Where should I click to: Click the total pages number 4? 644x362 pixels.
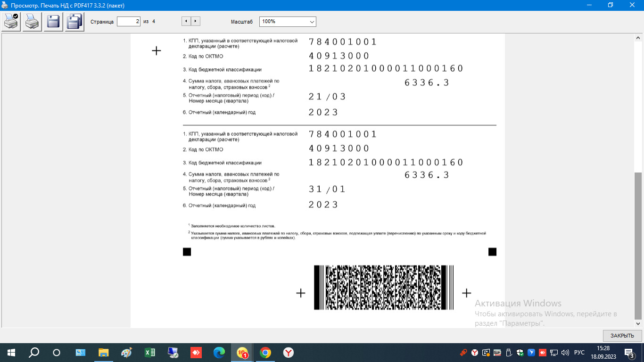tap(154, 21)
